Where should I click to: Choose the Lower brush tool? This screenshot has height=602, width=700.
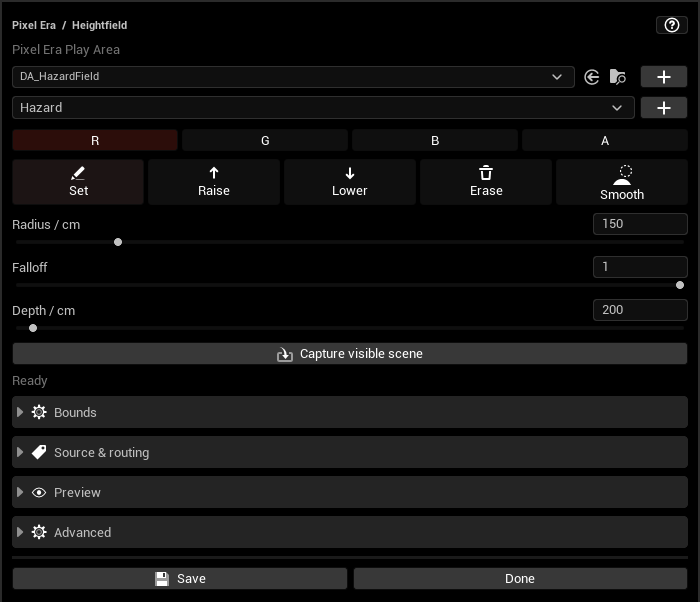coord(350,182)
